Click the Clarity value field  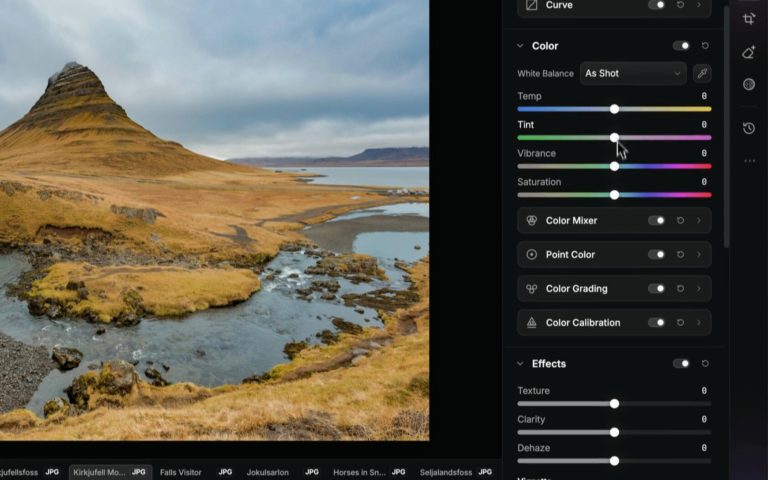click(704, 419)
